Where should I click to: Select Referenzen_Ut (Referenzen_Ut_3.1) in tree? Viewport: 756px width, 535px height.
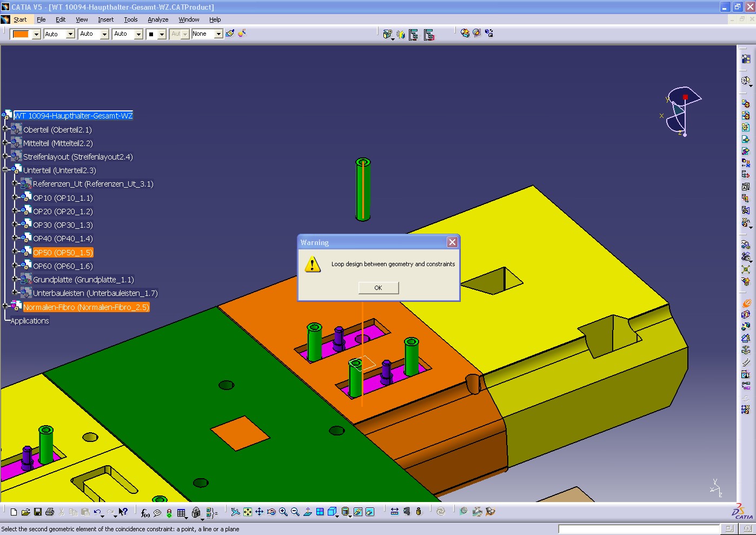[93, 184]
